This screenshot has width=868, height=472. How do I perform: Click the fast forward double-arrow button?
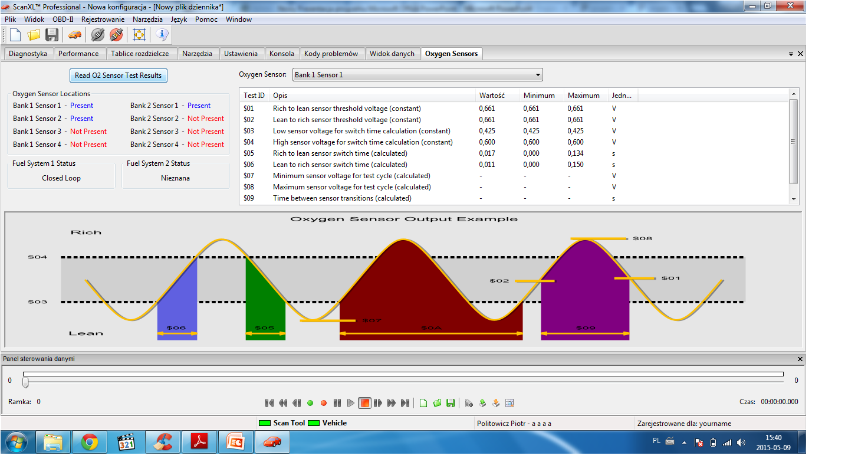click(392, 403)
